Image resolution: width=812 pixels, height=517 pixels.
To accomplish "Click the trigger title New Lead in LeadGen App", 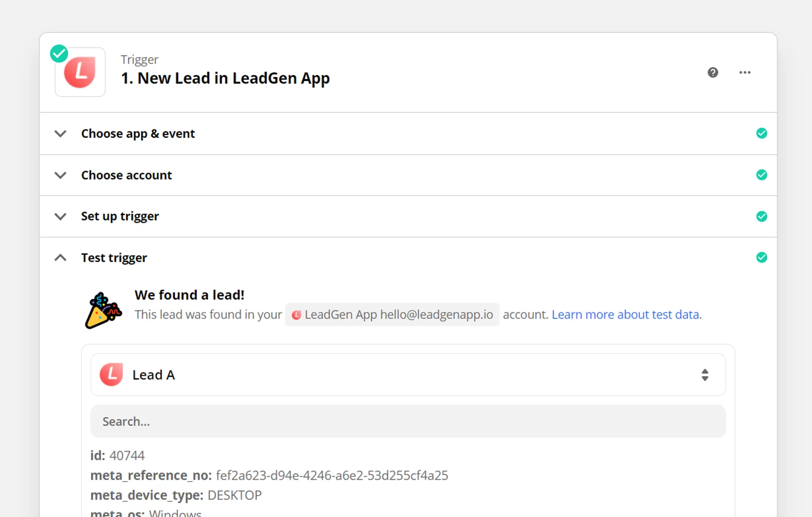I will 225,78.
